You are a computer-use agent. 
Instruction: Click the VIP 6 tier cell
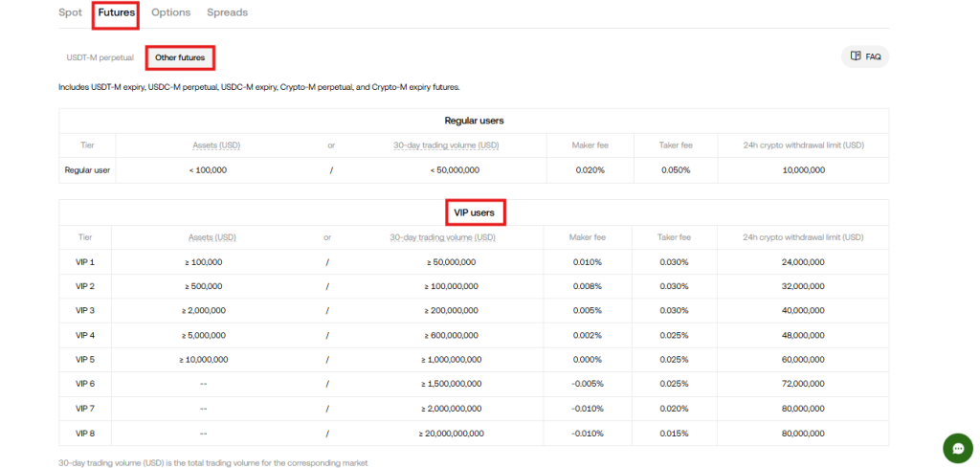pos(85,384)
